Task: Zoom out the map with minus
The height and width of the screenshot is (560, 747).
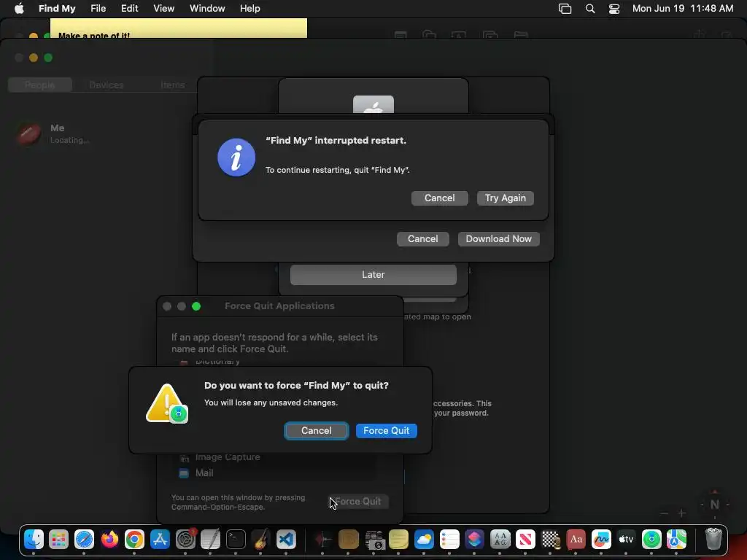Action: [x=665, y=513]
